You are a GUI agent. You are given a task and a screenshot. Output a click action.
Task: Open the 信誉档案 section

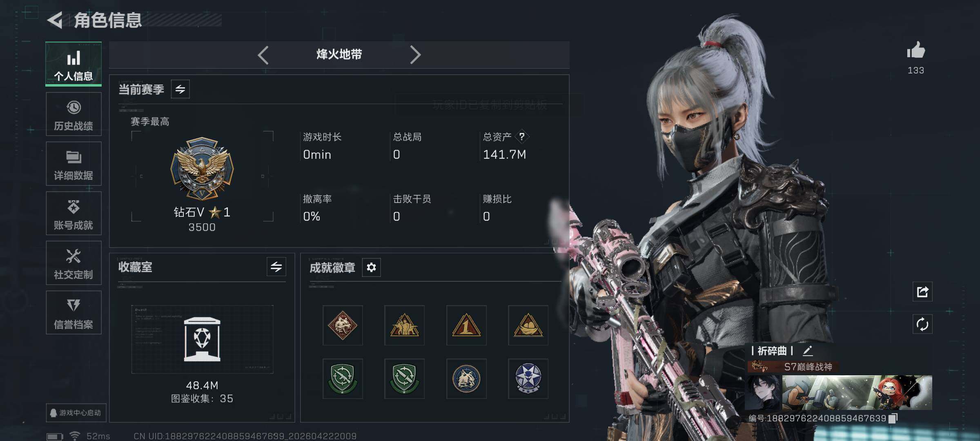(x=73, y=313)
